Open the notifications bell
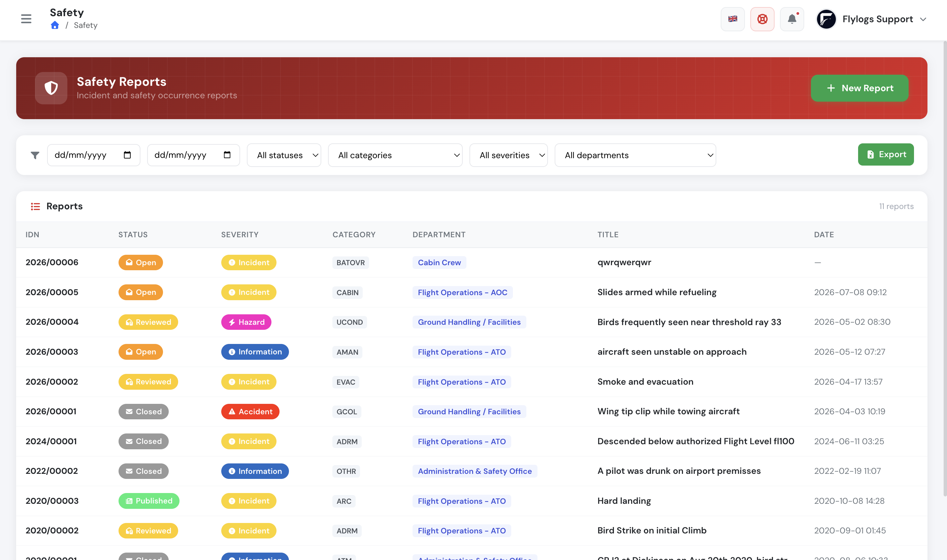 (792, 19)
